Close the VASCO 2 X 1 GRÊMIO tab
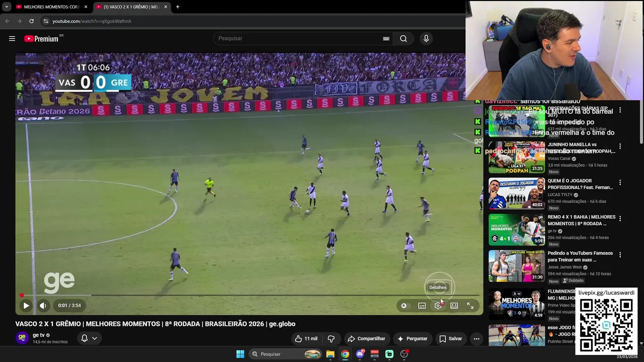The height and width of the screenshot is (362, 644). pyautogui.click(x=166, y=7)
